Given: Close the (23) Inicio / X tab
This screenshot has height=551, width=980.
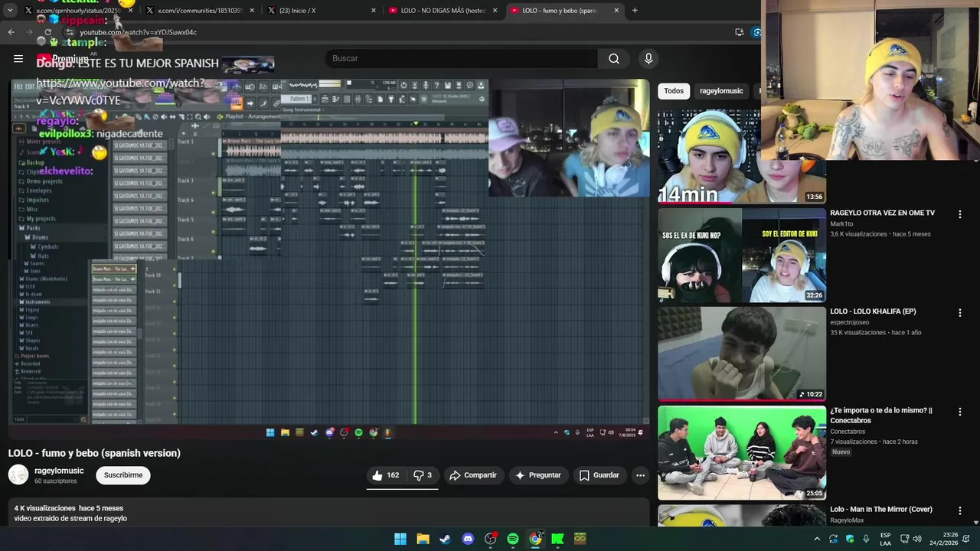Looking at the screenshot, I should [374, 11].
